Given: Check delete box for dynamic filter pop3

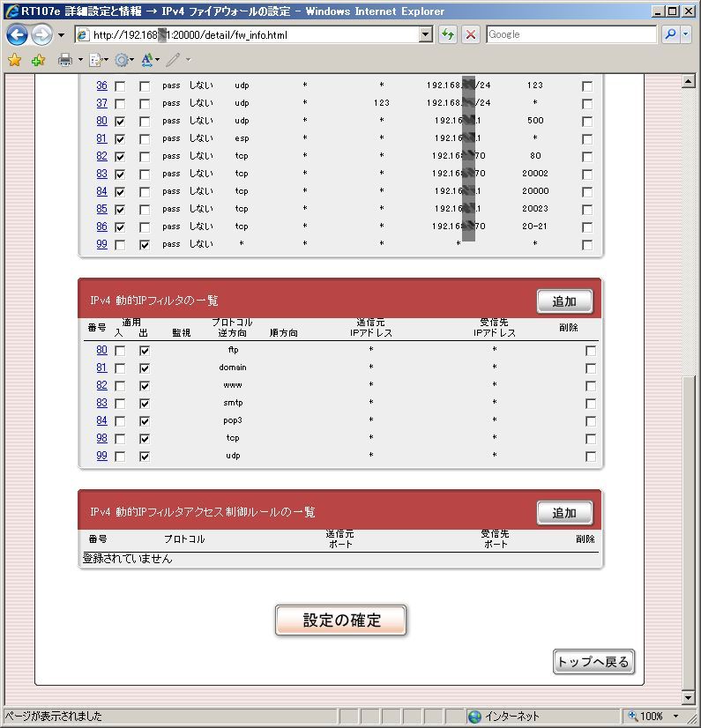Looking at the screenshot, I should [x=591, y=421].
